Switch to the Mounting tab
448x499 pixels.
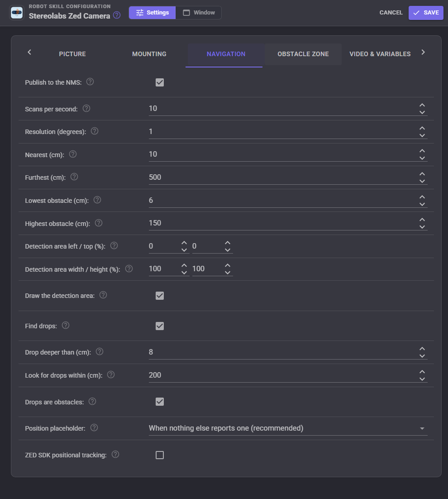tap(149, 54)
